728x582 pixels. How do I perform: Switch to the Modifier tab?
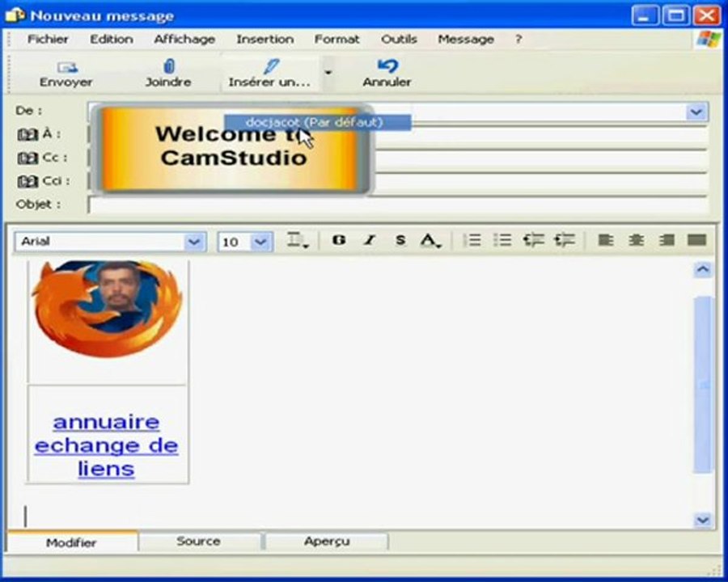(x=71, y=542)
